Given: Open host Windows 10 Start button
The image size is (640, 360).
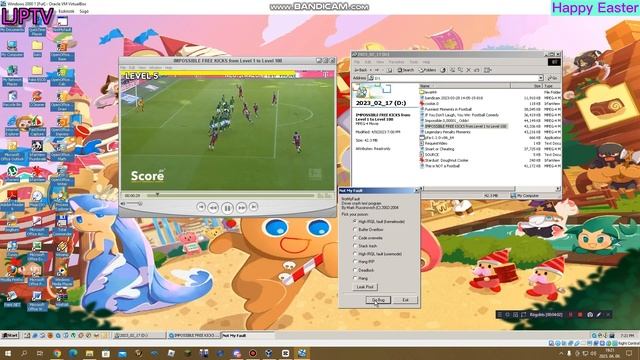Looking at the screenshot, I should [x=8, y=353].
